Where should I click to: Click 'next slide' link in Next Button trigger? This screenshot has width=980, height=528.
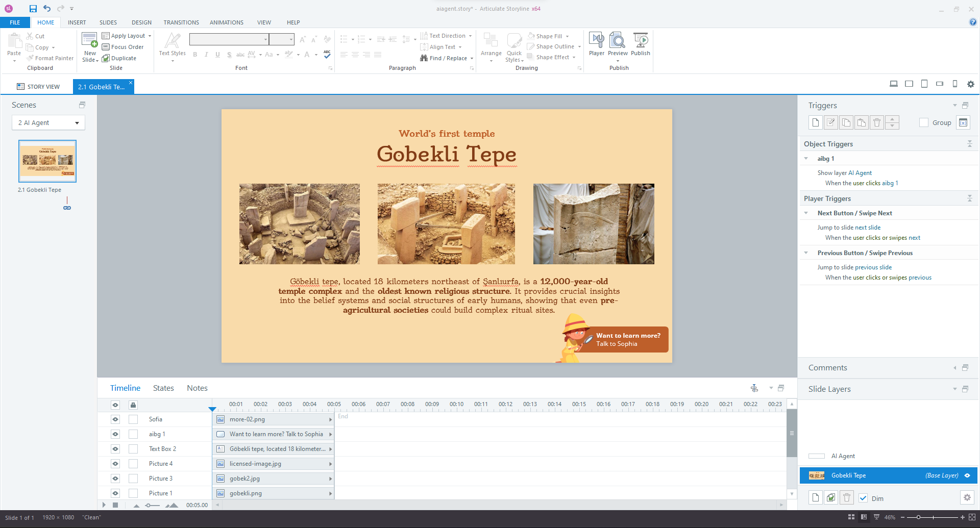[868, 228]
